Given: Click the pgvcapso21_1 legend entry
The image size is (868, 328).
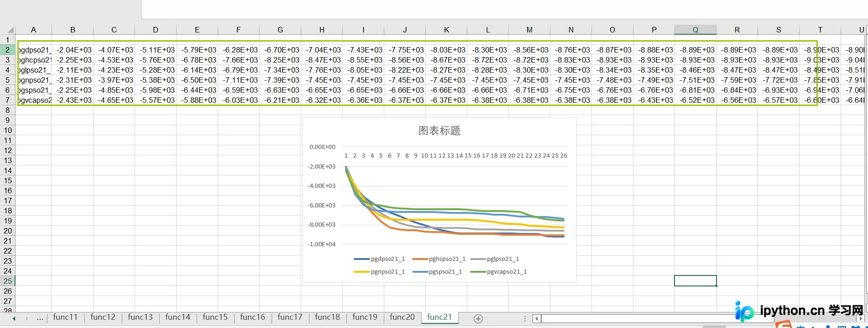Looking at the screenshot, I should tap(498, 272).
